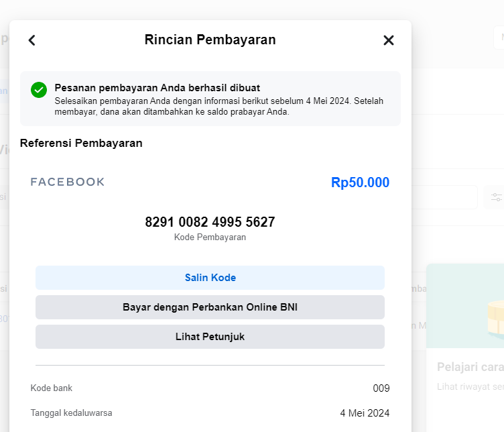Click the Tanggal kedaluwarsa label
504x432 pixels.
71,413
